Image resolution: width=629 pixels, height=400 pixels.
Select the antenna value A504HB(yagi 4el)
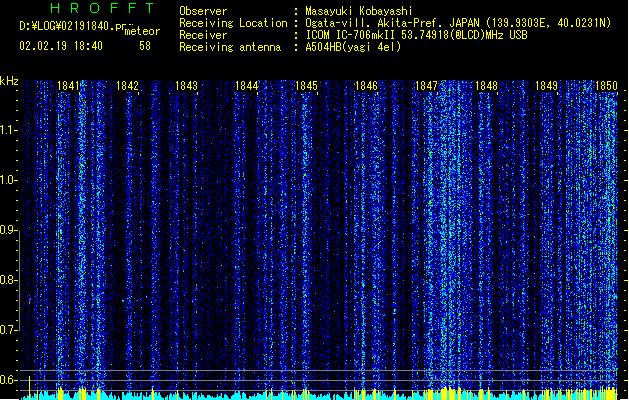click(x=353, y=47)
